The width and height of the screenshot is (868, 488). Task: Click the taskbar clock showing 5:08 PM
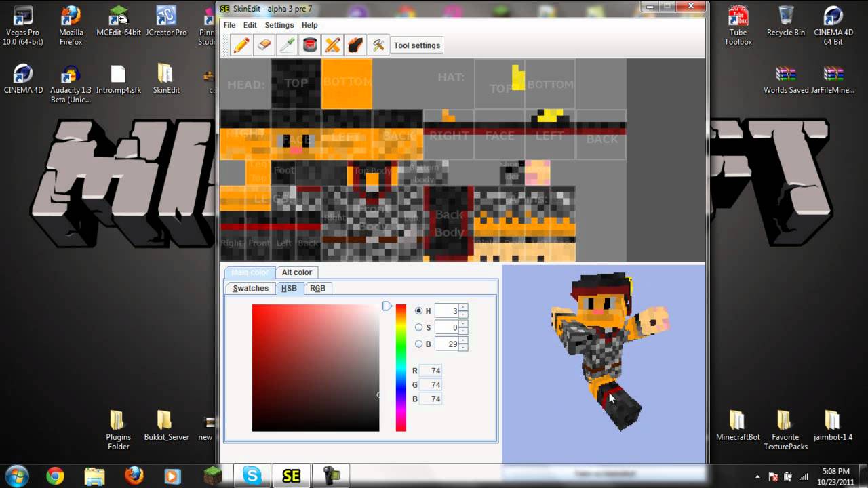coord(835,476)
